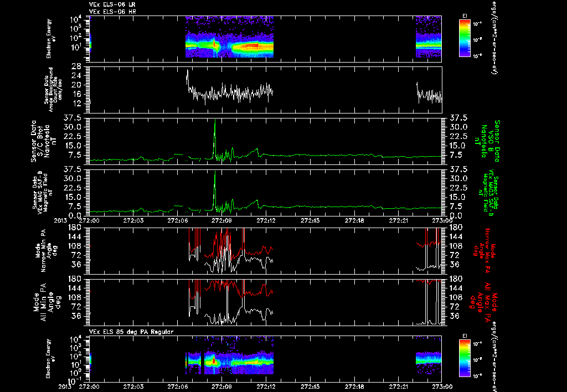Click the green VSO B Nanotesla axis label
This screenshot has height=392, width=567.
pyautogui.click(x=488, y=141)
